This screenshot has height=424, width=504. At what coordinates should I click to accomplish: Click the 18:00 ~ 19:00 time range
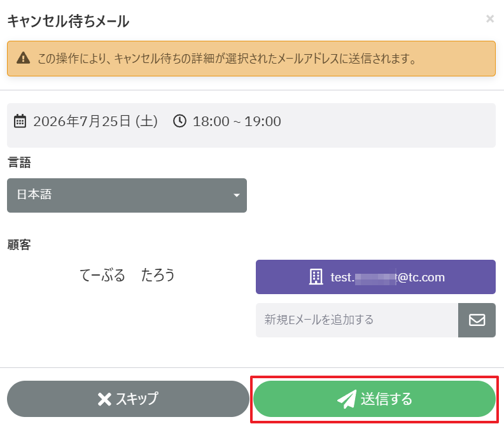tap(237, 121)
